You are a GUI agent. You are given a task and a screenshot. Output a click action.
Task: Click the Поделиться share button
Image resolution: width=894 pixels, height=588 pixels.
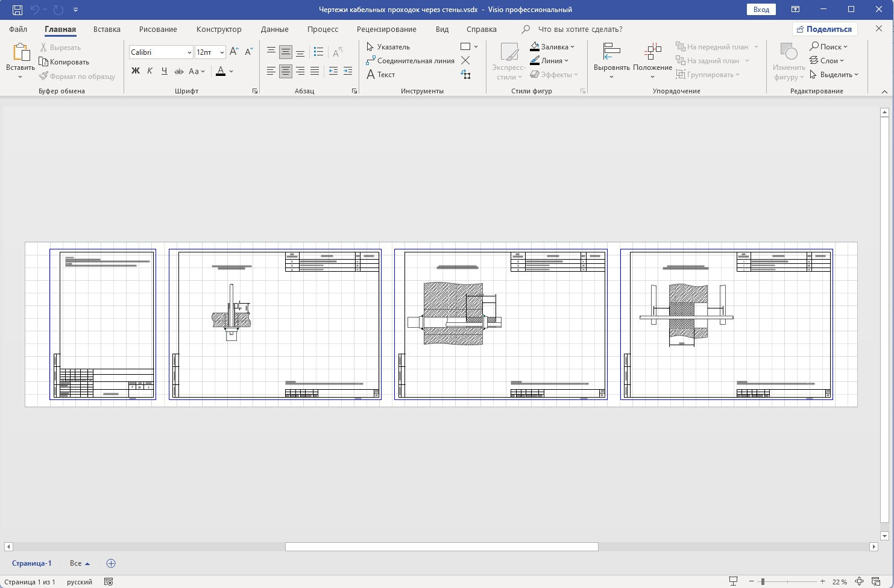pyautogui.click(x=824, y=29)
